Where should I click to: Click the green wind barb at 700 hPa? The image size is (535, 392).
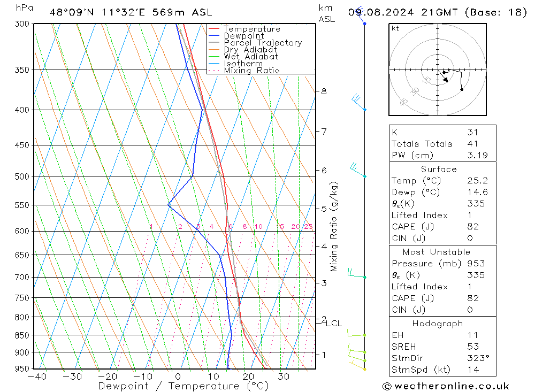pyautogui.click(x=356, y=274)
